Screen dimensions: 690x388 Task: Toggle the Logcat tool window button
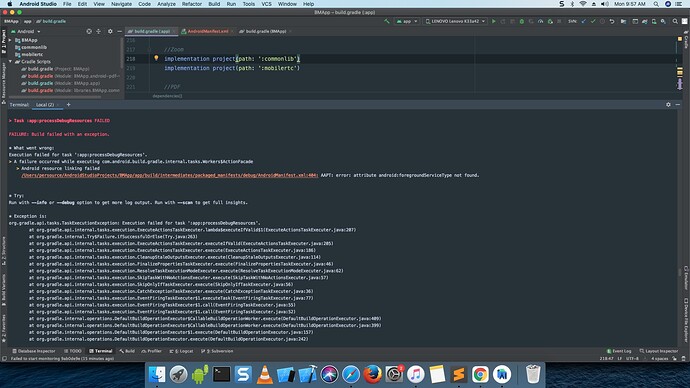(181, 351)
